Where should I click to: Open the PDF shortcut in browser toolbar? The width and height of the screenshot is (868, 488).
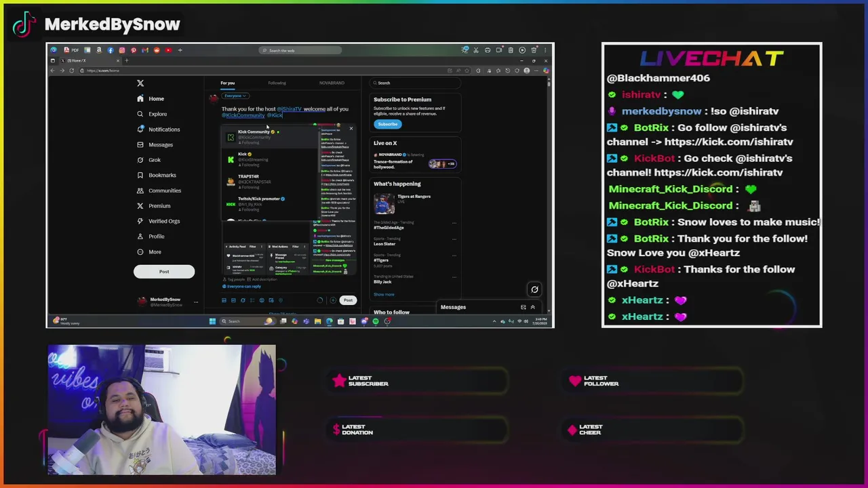coord(73,50)
